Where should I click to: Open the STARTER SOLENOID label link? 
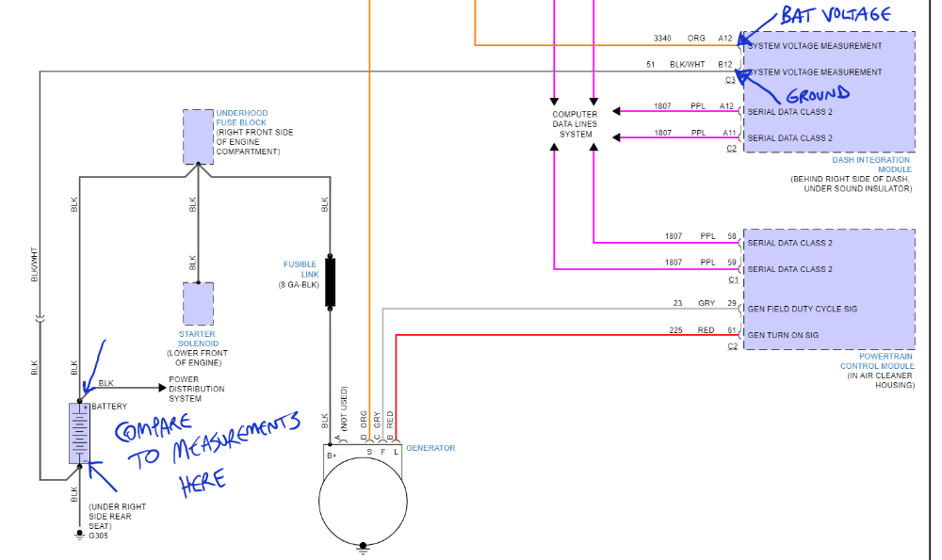(x=197, y=339)
